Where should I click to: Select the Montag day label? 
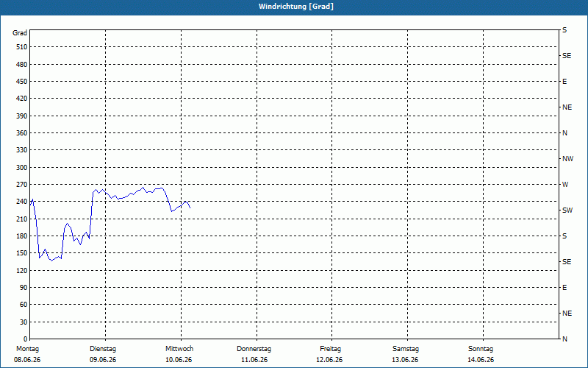coord(27,349)
